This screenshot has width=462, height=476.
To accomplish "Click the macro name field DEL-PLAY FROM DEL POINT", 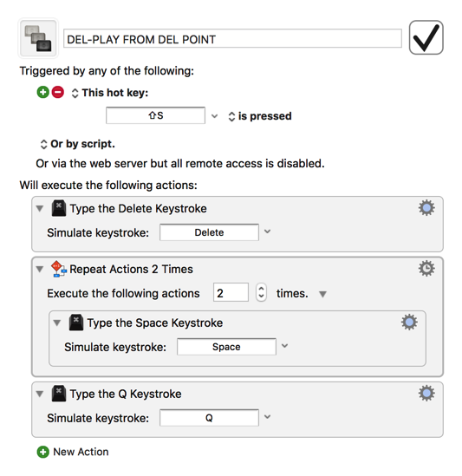I will click(x=232, y=38).
